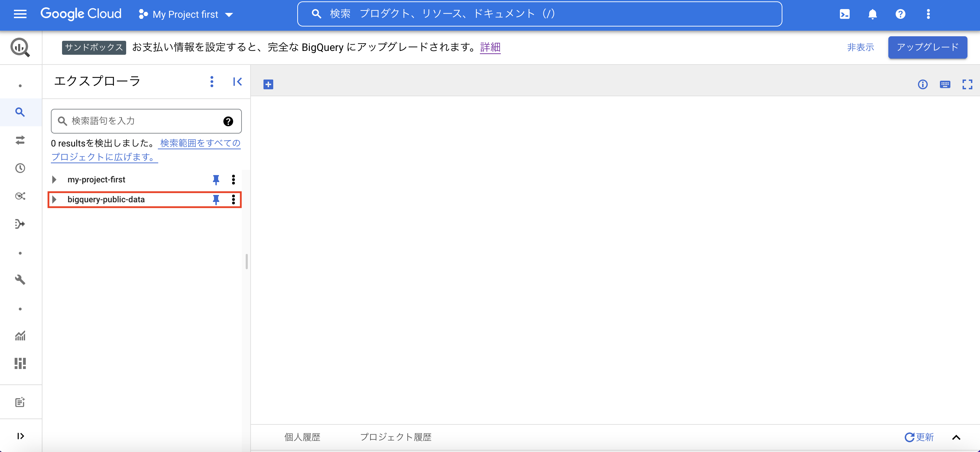The height and width of the screenshot is (452, 980).
Task: Open the notifications bell
Action: [872, 14]
